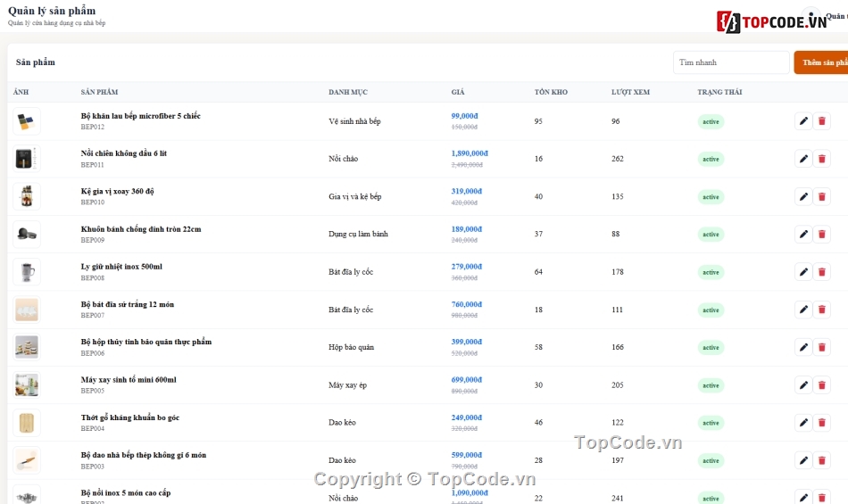Remove Khuôn bánh chống dính tròn 22cm with trash icon
848x504 pixels.
coord(821,234)
